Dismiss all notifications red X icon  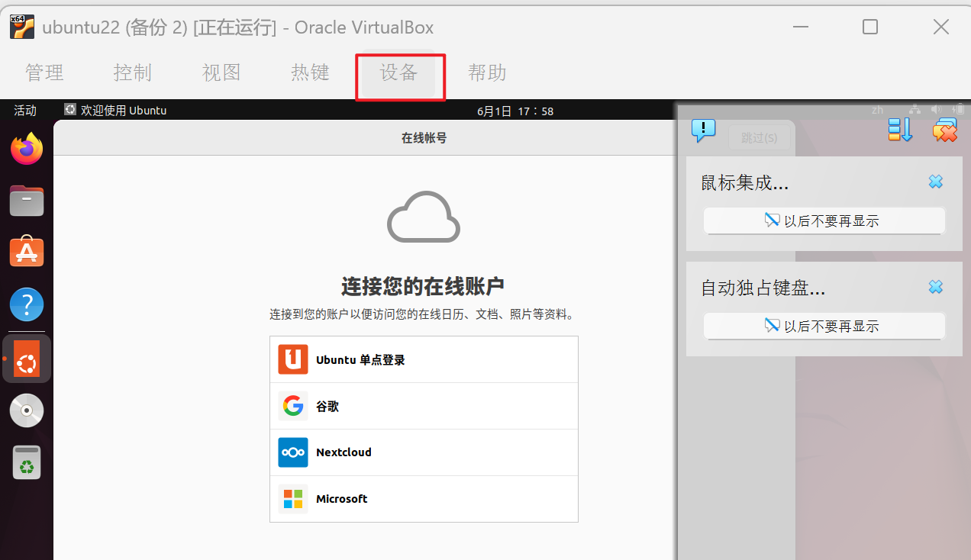tap(945, 130)
